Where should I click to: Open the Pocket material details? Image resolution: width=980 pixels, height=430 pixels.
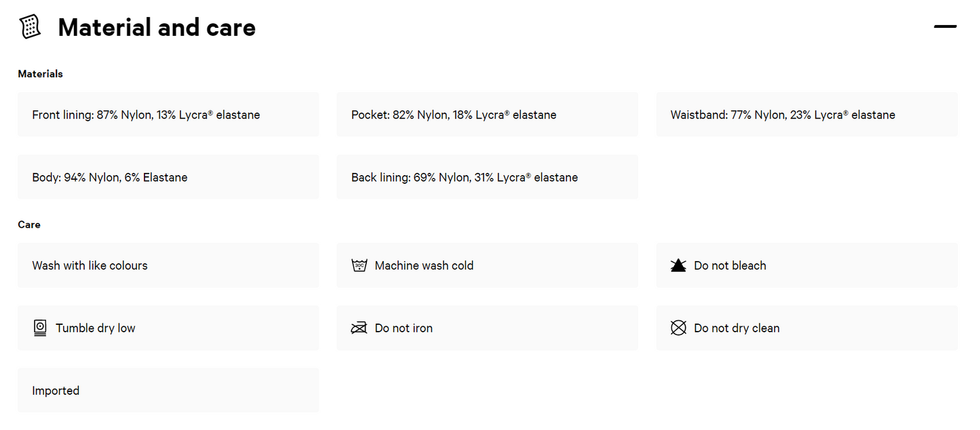click(487, 115)
